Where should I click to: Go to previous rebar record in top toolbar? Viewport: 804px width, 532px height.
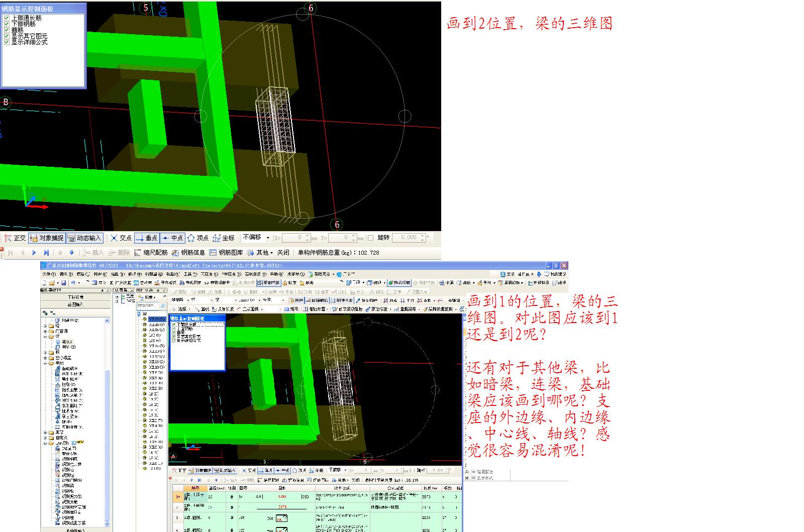[22, 253]
